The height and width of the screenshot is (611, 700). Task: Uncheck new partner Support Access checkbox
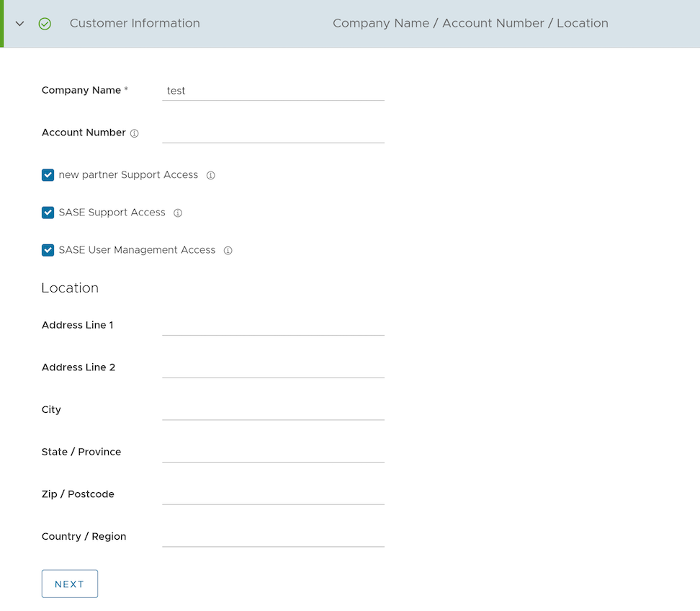pos(48,175)
